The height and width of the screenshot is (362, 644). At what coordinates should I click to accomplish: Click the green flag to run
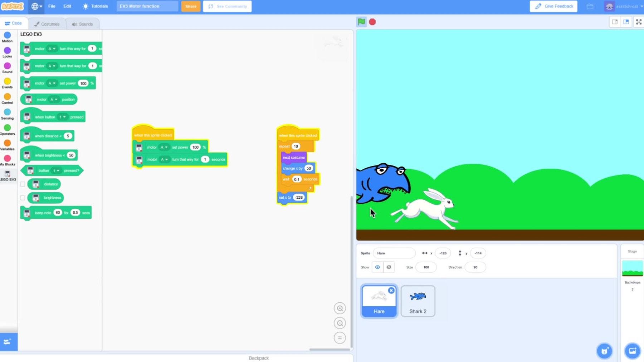coord(361,22)
